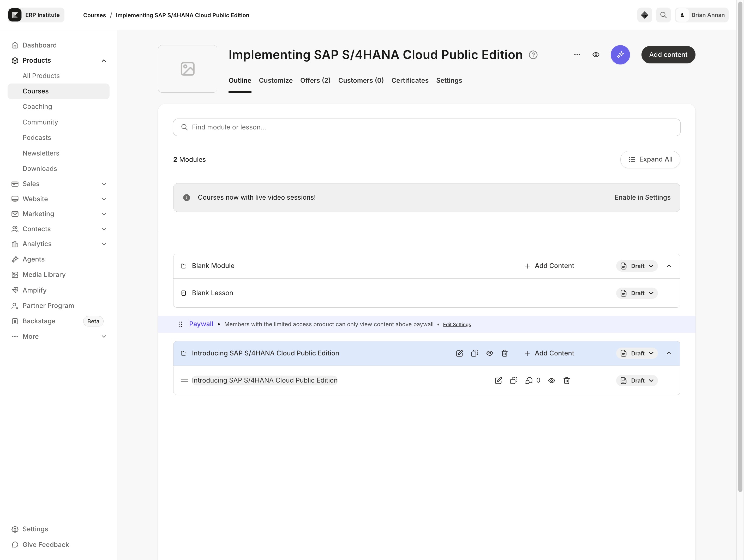
Task: Focus the Find module or lesson field
Action: pos(427,127)
